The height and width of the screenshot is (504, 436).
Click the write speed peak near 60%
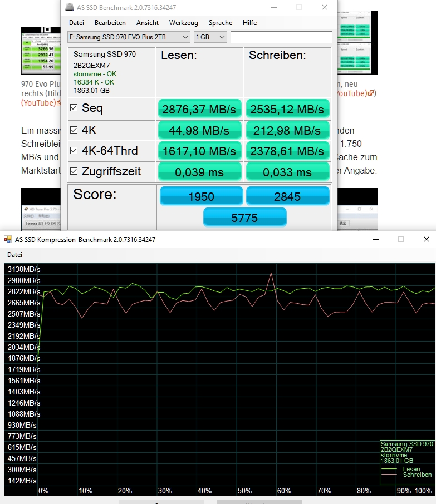[x=271, y=274]
